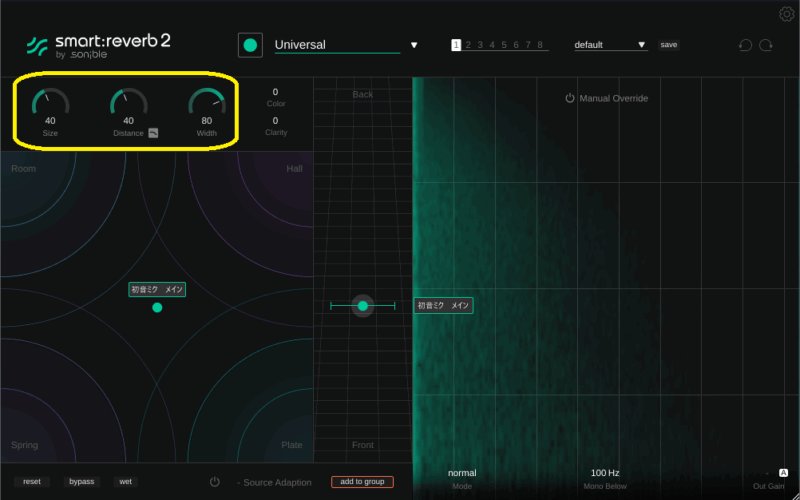Image resolution: width=800 pixels, height=500 pixels.
Task: Click the sonible smart:reverb 2 logo
Action: [98, 46]
